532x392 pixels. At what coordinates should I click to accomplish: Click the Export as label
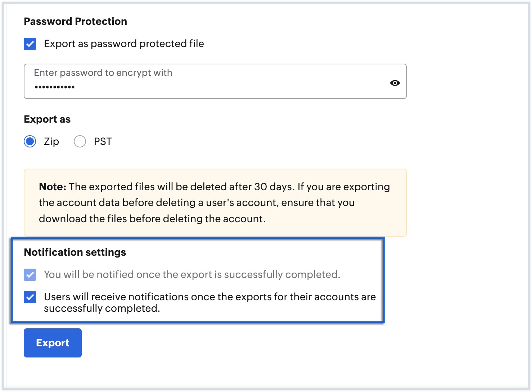click(47, 119)
